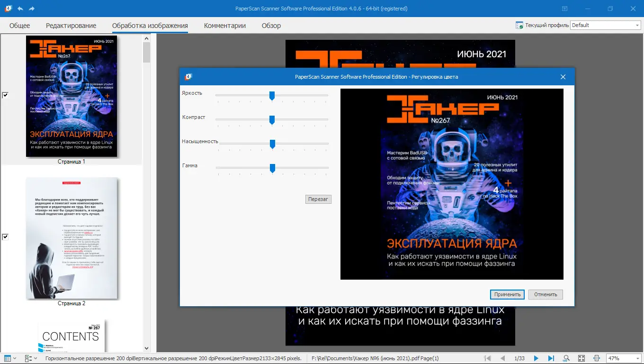Click the Гамма label
The width and height of the screenshot is (644, 364).
[190, 165]
